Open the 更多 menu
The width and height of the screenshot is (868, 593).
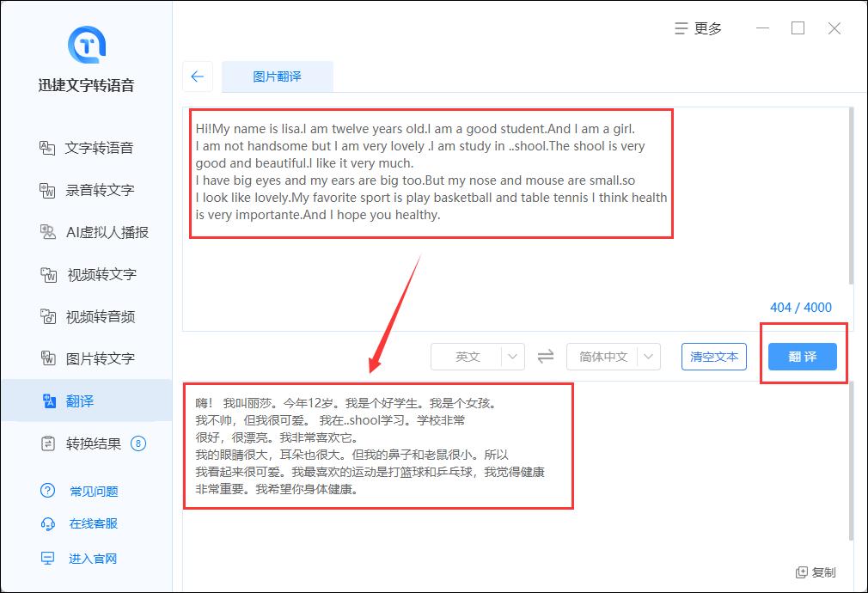[x=697, y=28]
